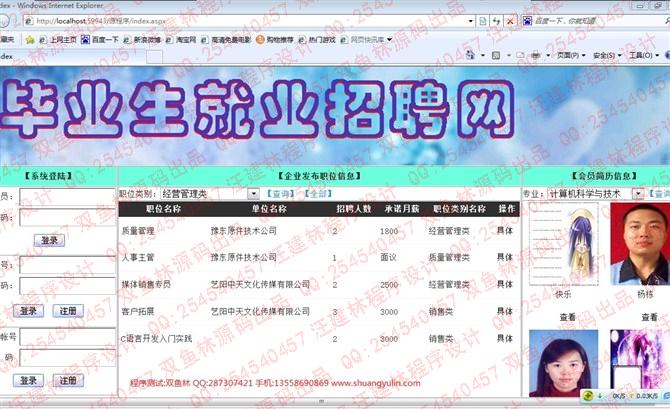
Task: Click the 面议 salary cell
Action: pos(388,257)
